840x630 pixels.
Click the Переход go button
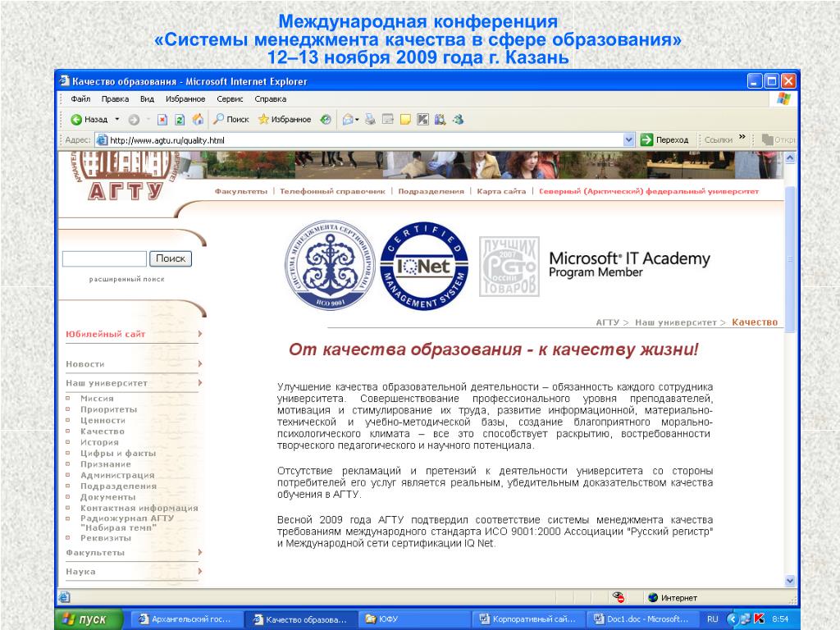(664, 140)
